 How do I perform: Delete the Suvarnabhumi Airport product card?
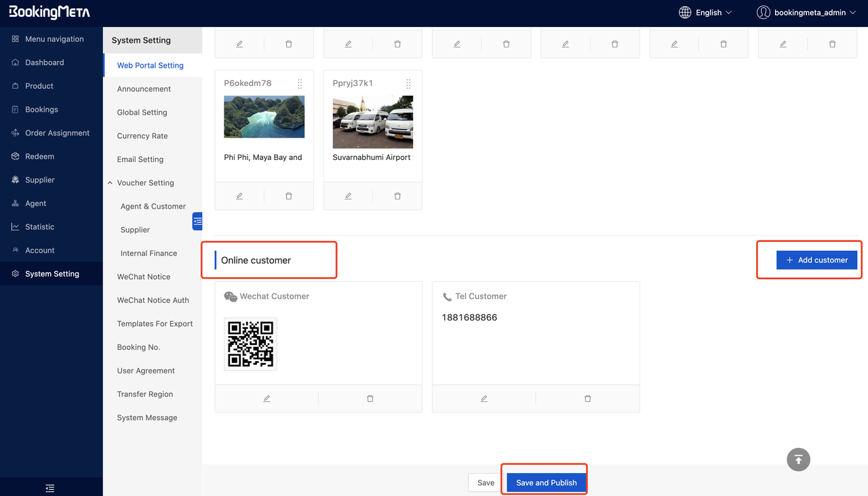[x=397, y=196]
